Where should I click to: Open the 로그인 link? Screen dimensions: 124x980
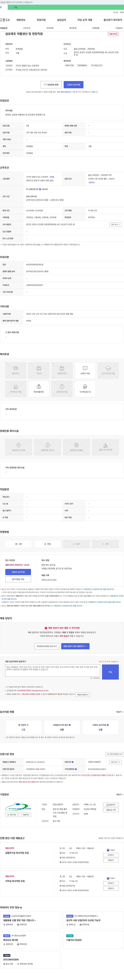tap(116, 13)
